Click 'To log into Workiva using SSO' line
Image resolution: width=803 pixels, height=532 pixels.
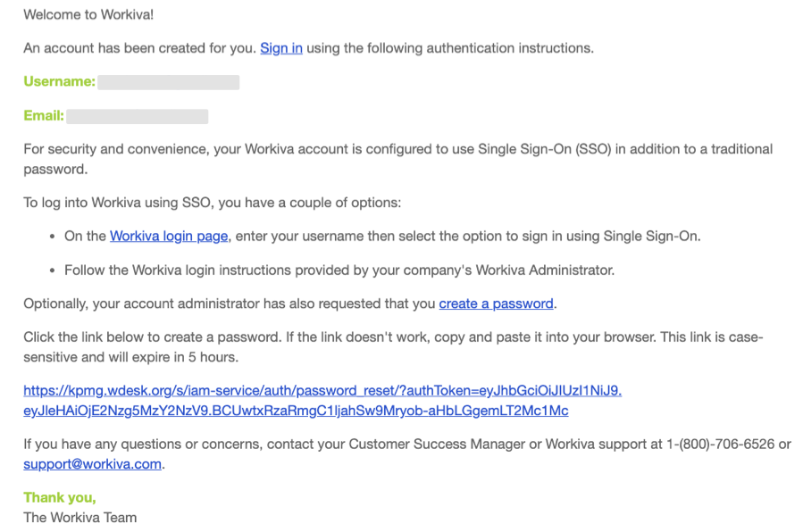pyautogui.click(x=212, y=203)
